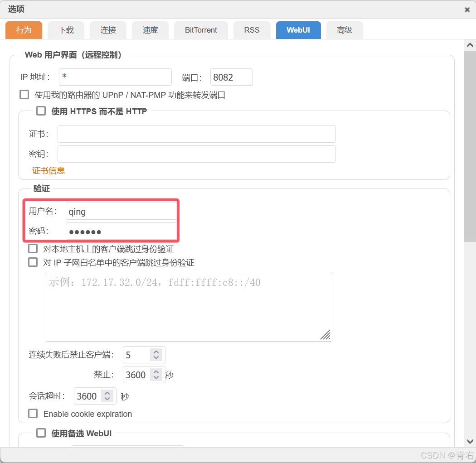Grab the whitelist textarea resize handle
Screen dimensions: 476x463
point(326,335)
